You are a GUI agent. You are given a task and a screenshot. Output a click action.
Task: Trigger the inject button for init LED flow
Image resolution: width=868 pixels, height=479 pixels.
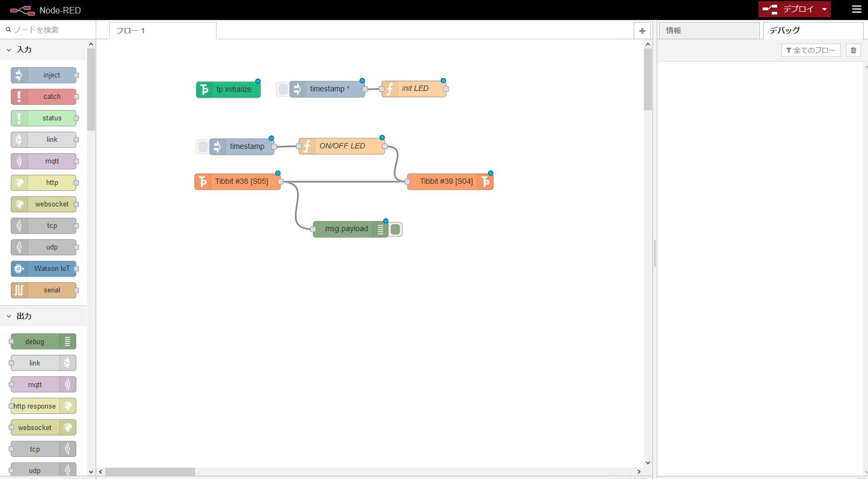coord(283,89)
